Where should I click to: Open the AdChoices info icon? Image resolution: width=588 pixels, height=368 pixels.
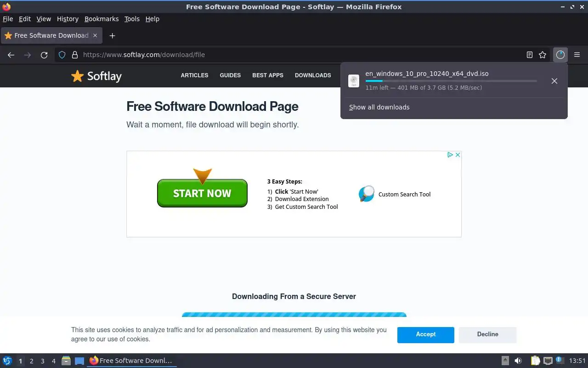(x=451, y=155)
